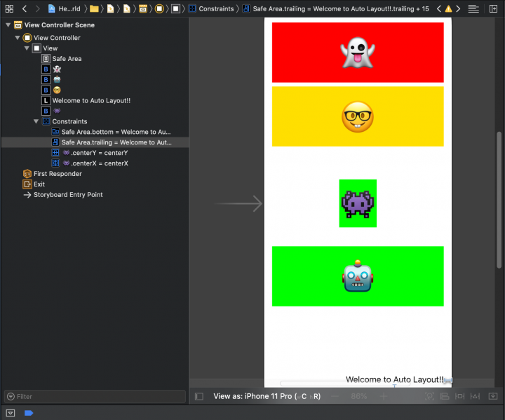Click the storyboard entry point arrow

pyautogui.click(x=238, y=203)
